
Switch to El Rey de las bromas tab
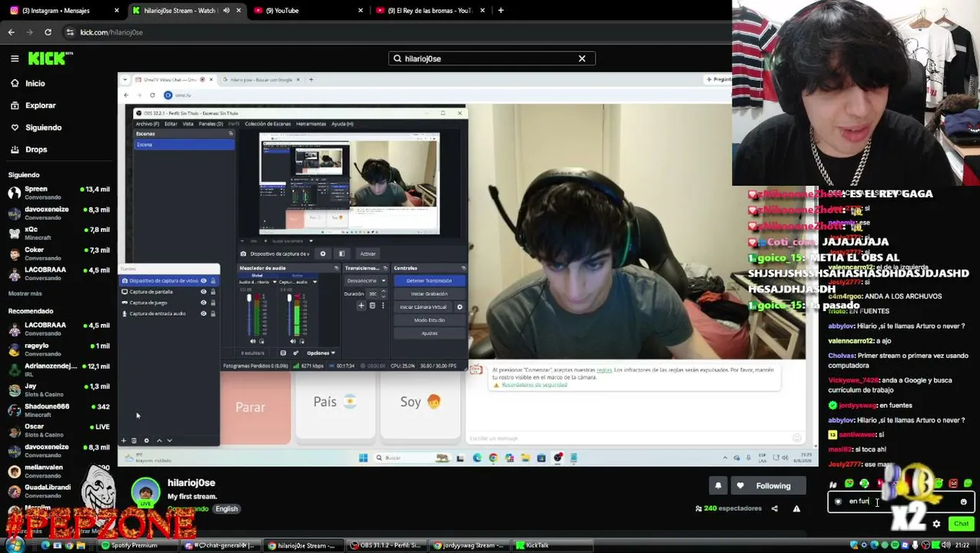[430, 10]
